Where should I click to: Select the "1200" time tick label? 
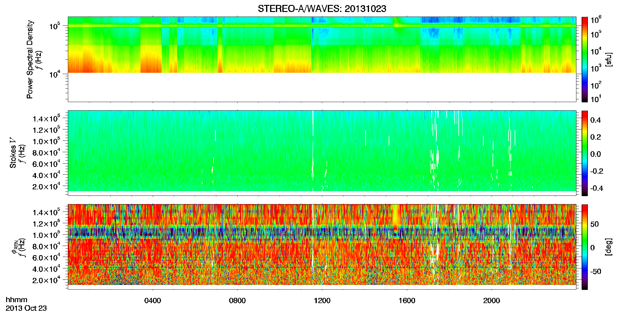point(322,301)
